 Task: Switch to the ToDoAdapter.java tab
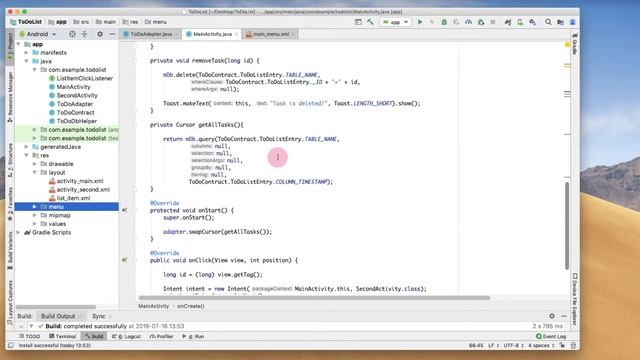151,34
